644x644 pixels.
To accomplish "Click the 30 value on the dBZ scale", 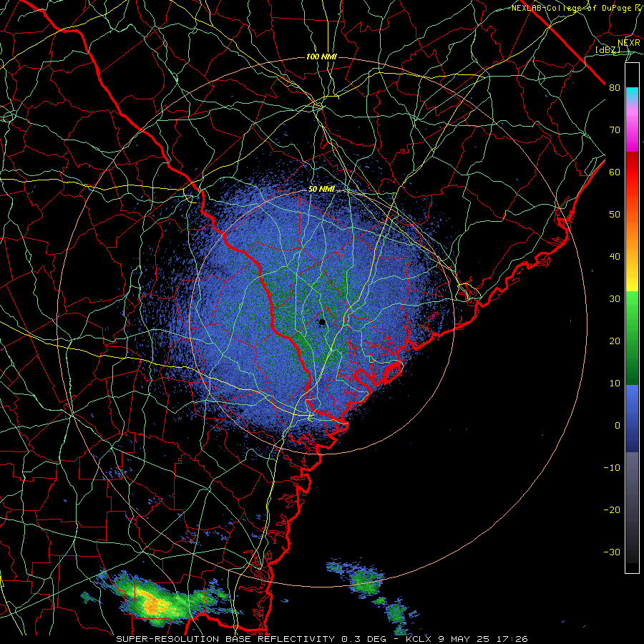I will click(x=615, y=299).
